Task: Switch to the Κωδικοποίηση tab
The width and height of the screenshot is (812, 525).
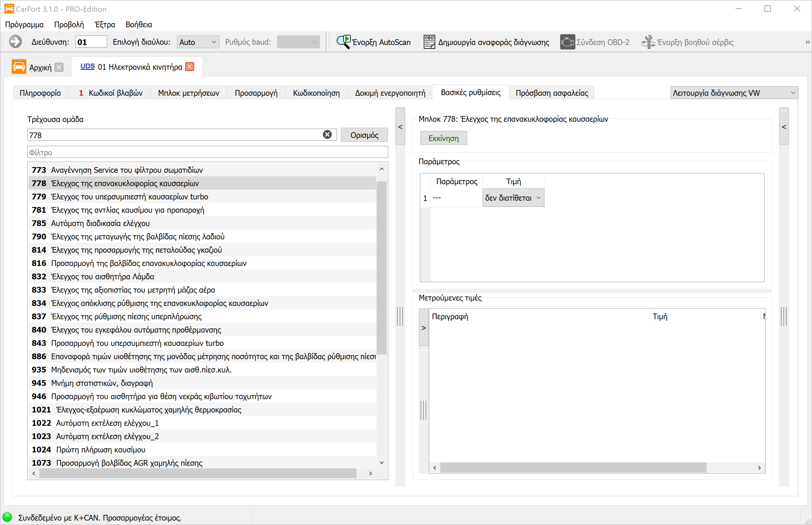Action: pos(316,93)
